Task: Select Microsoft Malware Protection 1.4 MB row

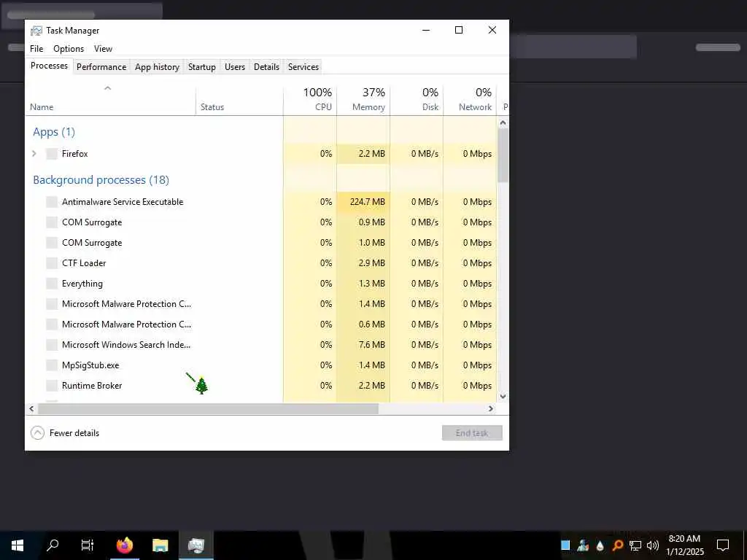Action: [261, 304]
